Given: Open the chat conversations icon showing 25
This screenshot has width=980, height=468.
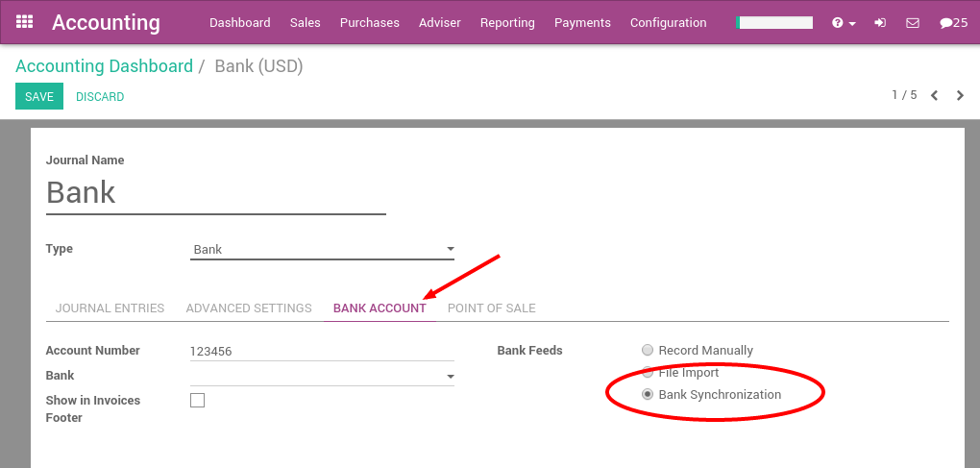Looking at the screenshot, I should (x=953, y=23).
